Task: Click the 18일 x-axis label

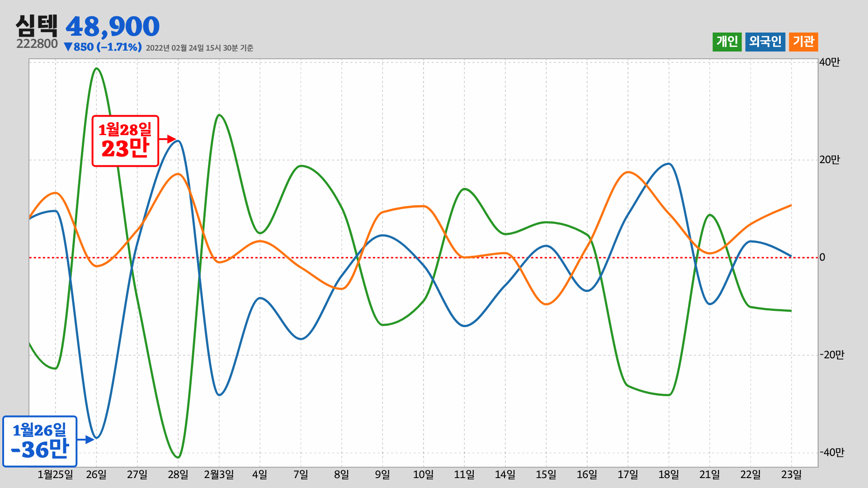Action: click(669, 475)
